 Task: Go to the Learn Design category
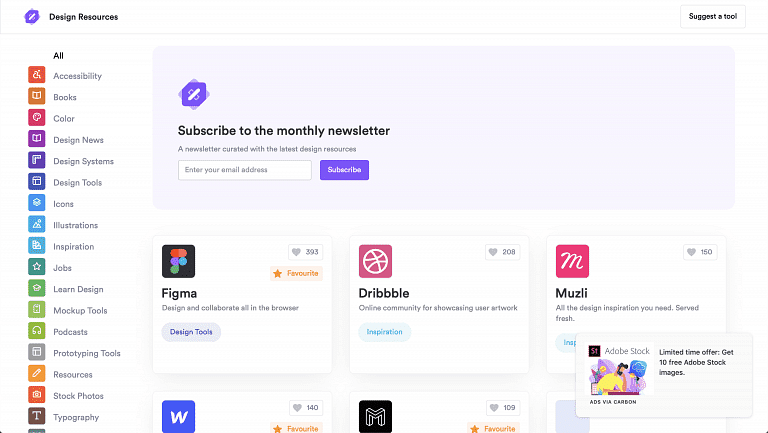pyautogui.click(x=78, y=289)
